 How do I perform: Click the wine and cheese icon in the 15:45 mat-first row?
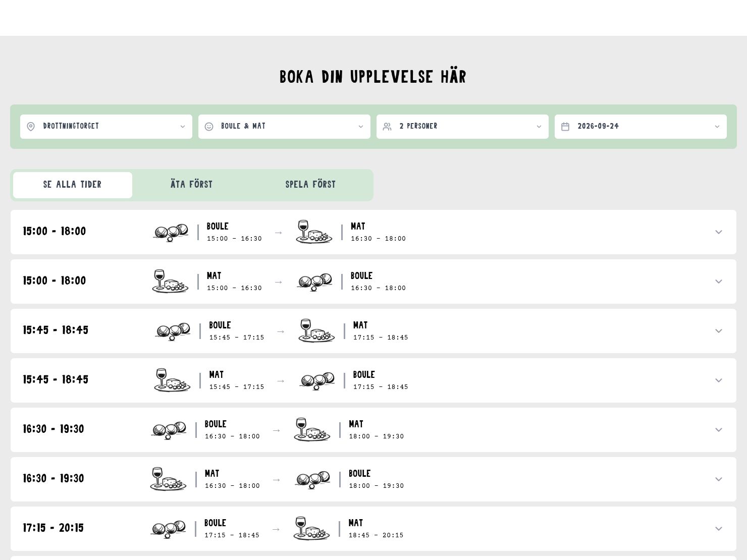pos(172,380)
